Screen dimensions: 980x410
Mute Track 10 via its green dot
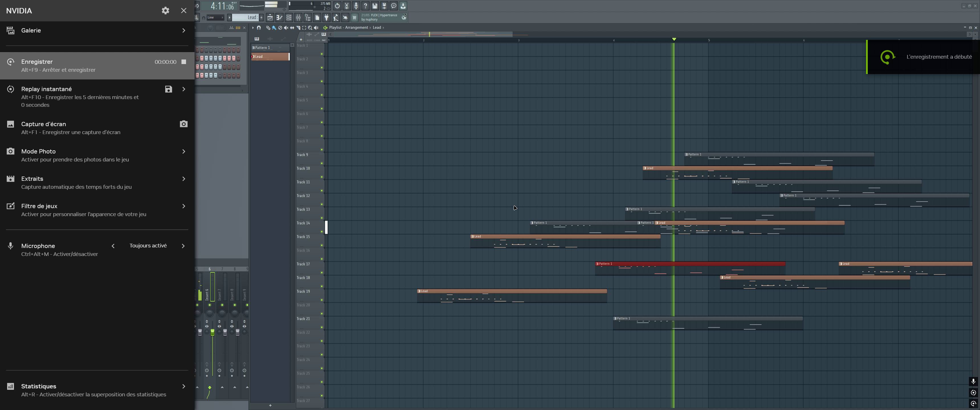pyautogui.click(x=321, y=177)
